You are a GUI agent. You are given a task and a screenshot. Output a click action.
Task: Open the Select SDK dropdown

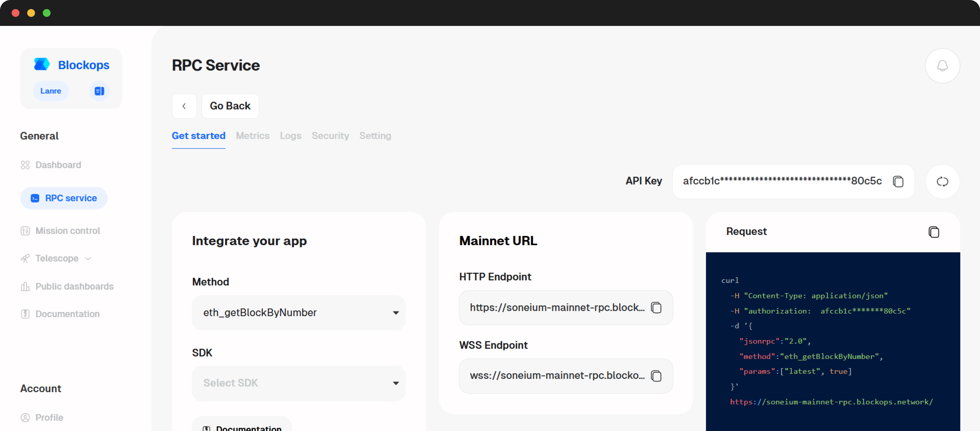pyautogui.click(x=299, y=383)
